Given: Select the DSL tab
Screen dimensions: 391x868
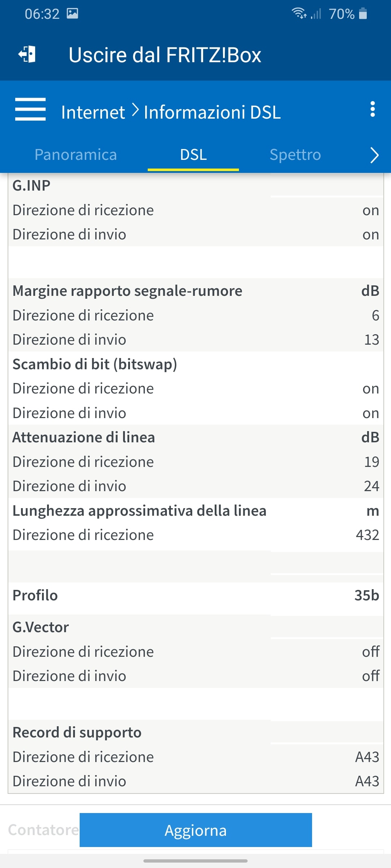Looking at the screenshot, I should pyautogui.click(x=193, y=155).
